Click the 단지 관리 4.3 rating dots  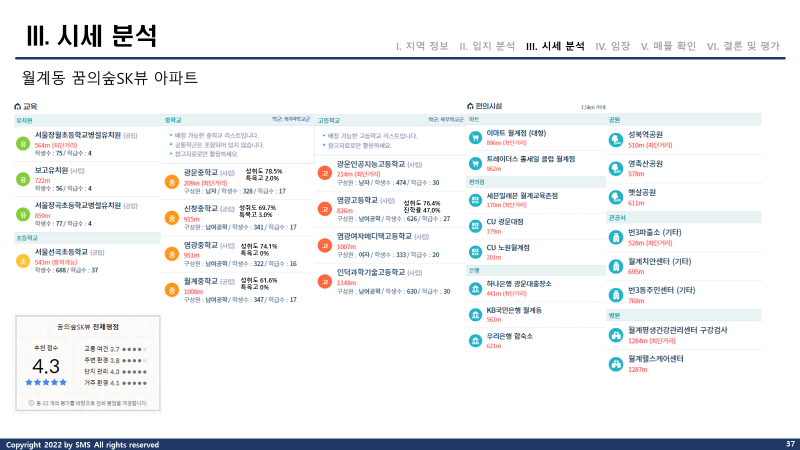click(x=134, y=372)
